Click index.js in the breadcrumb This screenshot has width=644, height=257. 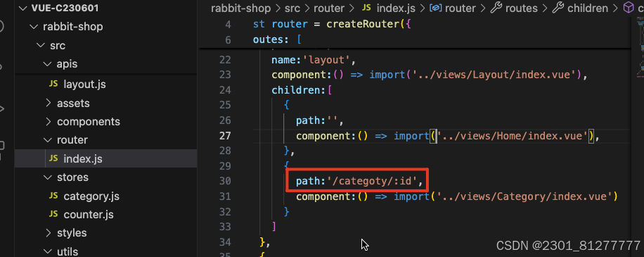[x=397, y=8]
